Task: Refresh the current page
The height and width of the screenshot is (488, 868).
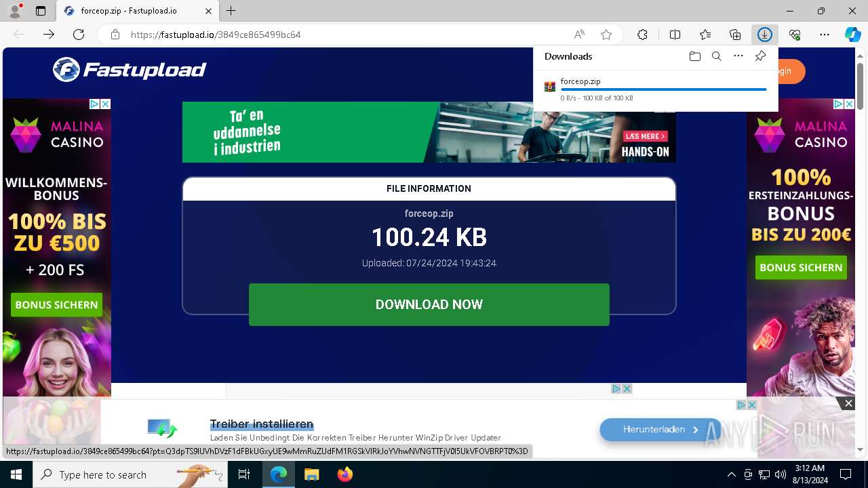Action: click(79, 35)
